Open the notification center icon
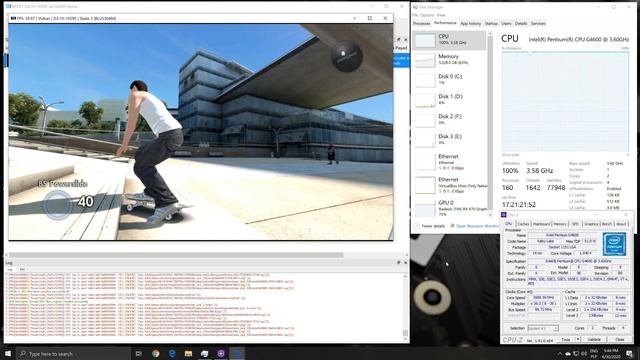This screenshot has height=360, width=640. [630, 353]
